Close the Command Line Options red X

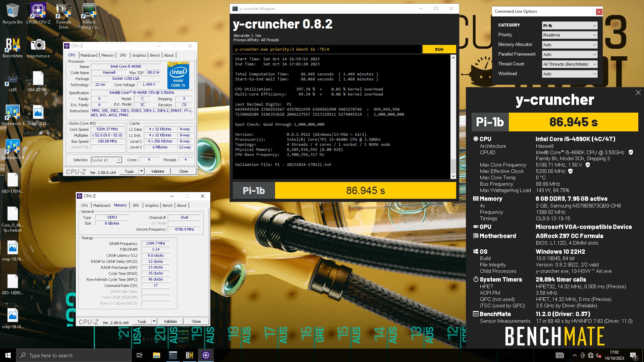(x=599, y=12)
